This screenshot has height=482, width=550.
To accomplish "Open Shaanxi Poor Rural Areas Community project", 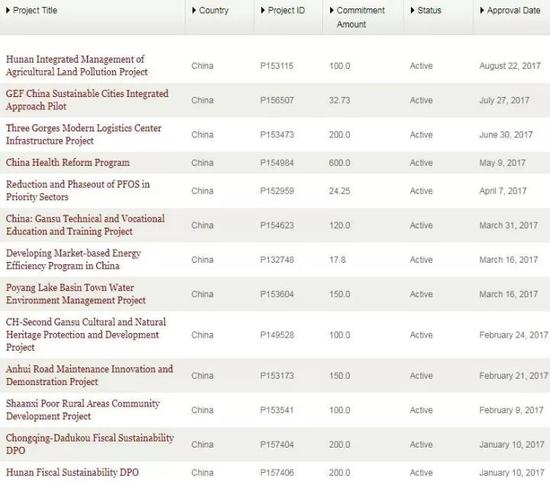I will (83, 410).
